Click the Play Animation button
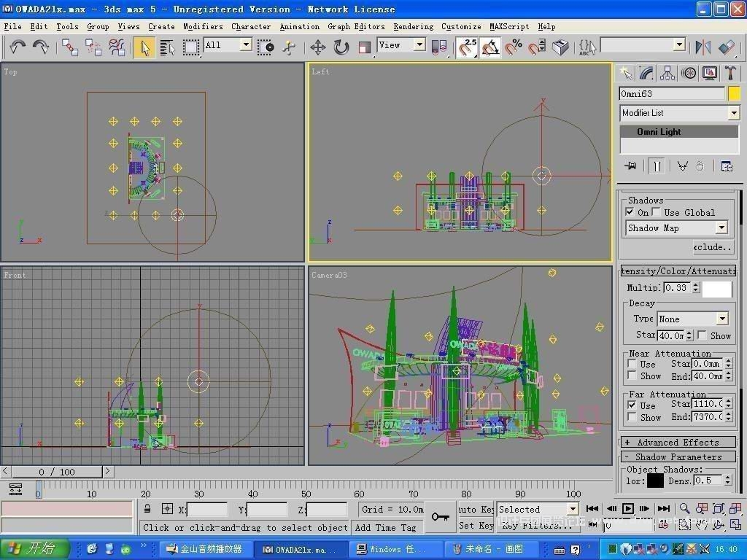This screenshot has height=560, width=747. (x=628, y=508)
